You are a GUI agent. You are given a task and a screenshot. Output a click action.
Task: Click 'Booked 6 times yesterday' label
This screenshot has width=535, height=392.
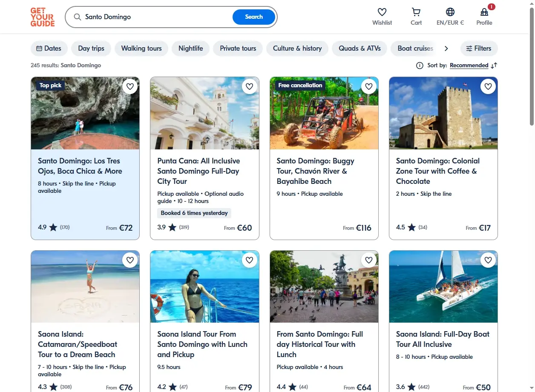point(194,213)
